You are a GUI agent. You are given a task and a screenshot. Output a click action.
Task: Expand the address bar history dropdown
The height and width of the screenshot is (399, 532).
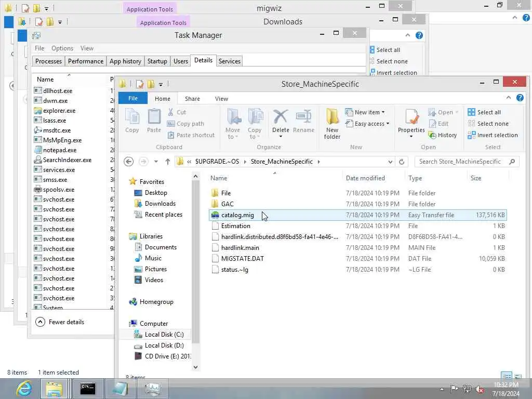pyautogui.click(x=390, y=162)
